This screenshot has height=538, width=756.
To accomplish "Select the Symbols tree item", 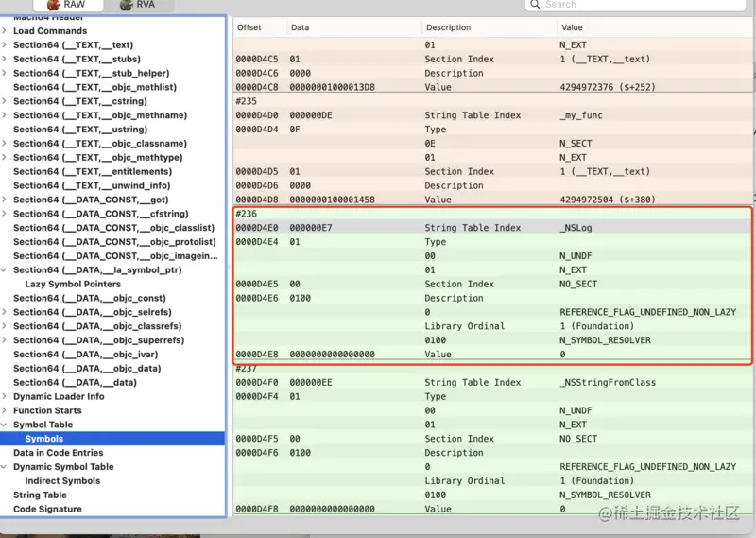I will [112, 439].
